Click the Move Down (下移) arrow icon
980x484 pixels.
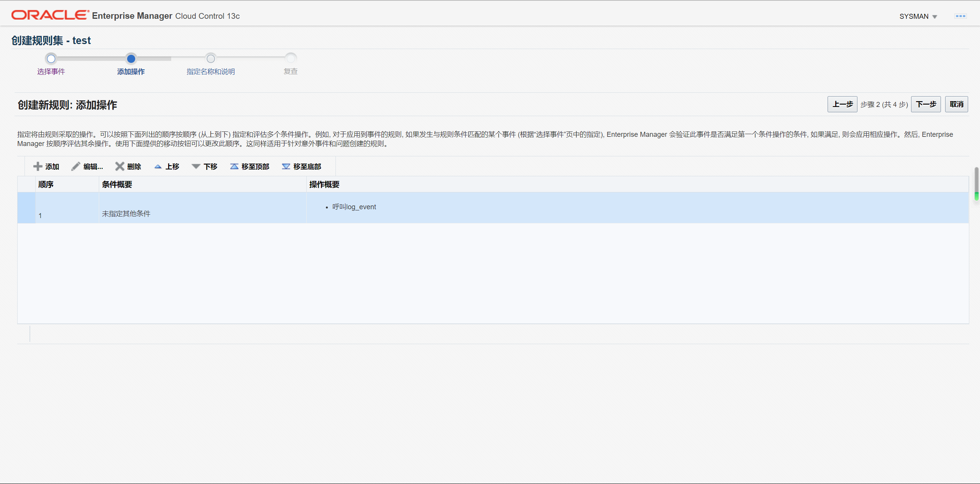196,166
